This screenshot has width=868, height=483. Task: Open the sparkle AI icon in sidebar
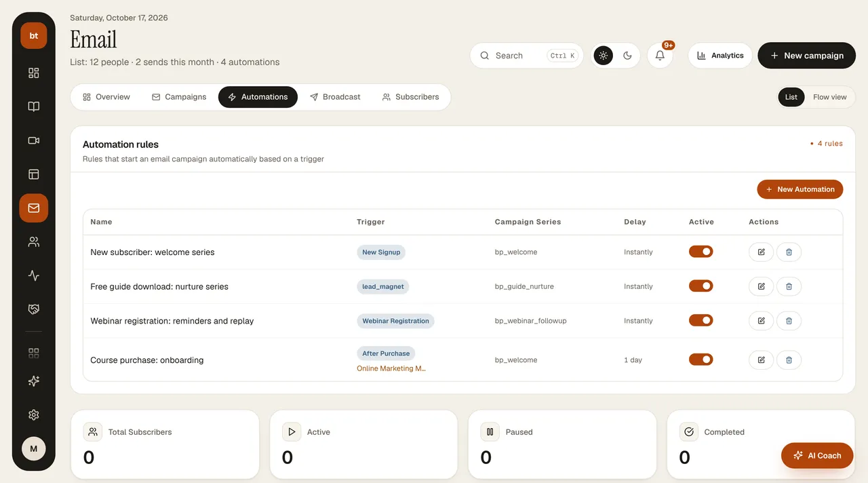point(34,381)
